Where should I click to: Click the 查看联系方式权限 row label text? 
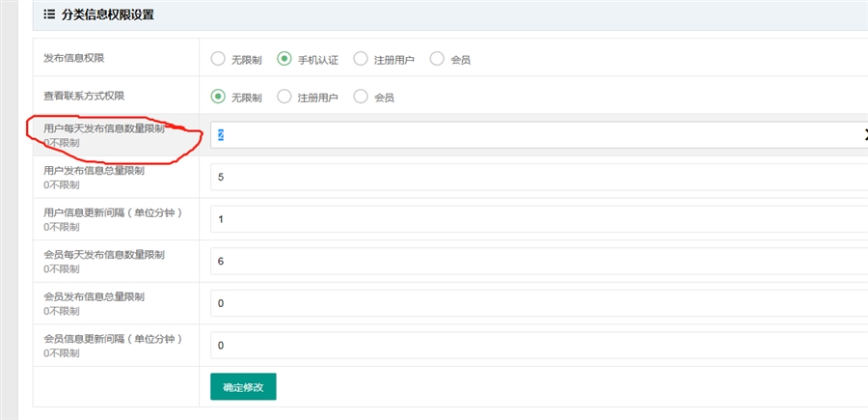[x=84, y=96]
